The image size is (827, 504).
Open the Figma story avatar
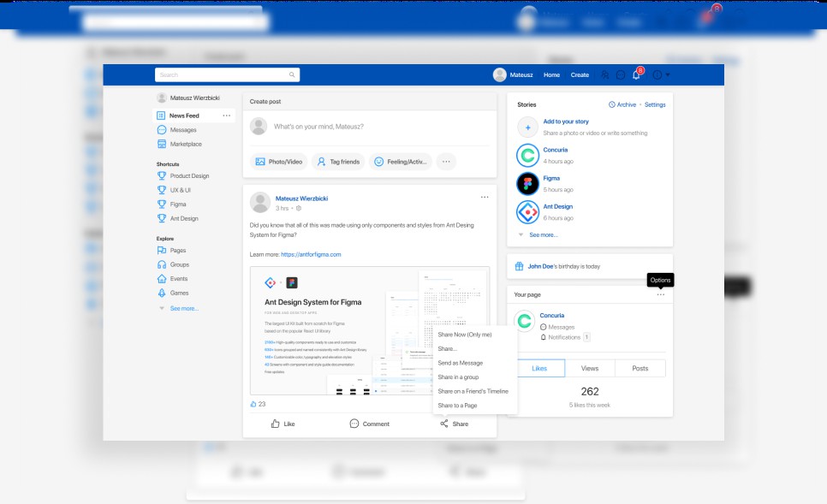pos(527,184)
